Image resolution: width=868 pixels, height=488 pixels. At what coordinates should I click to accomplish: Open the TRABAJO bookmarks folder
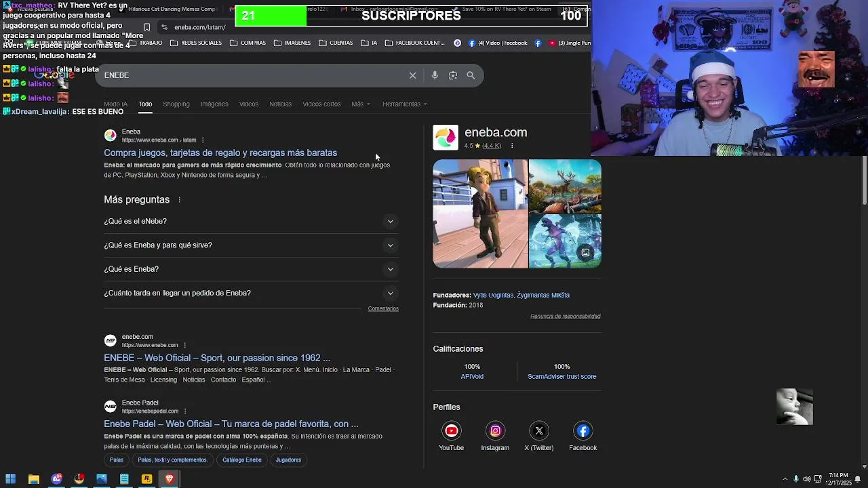[x=145, y=43]
